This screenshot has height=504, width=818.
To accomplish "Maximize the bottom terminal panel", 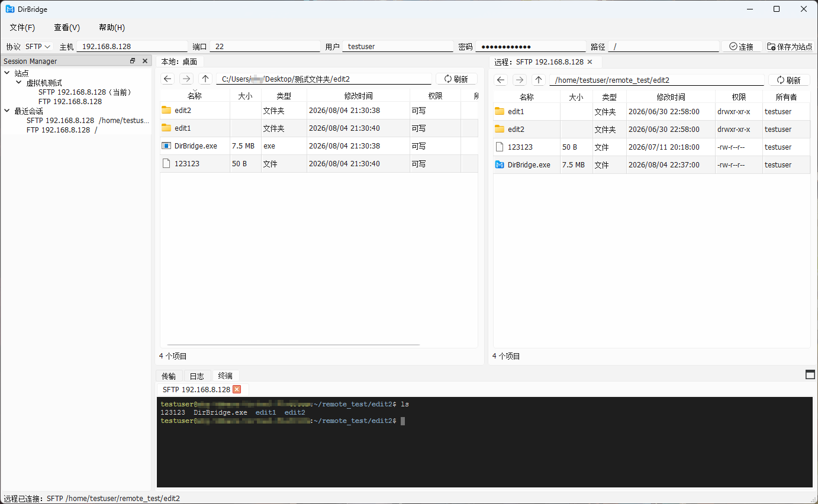I will [x=810, y=374].
